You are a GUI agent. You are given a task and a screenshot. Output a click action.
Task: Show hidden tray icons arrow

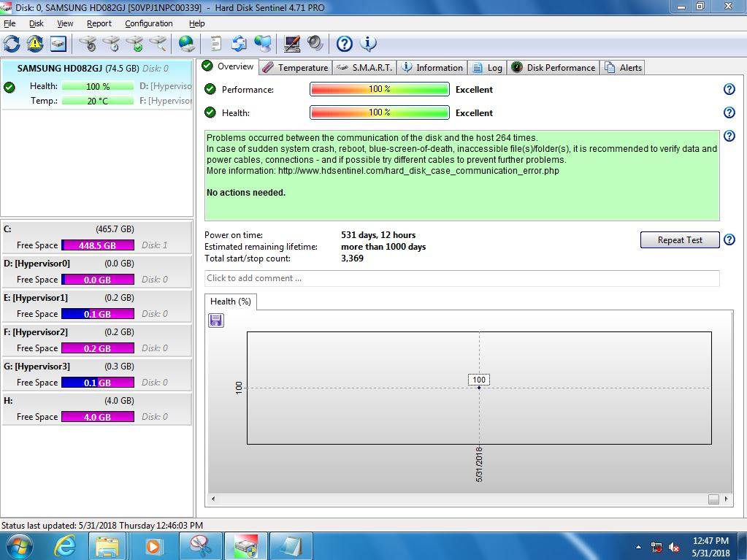[638, 547]
